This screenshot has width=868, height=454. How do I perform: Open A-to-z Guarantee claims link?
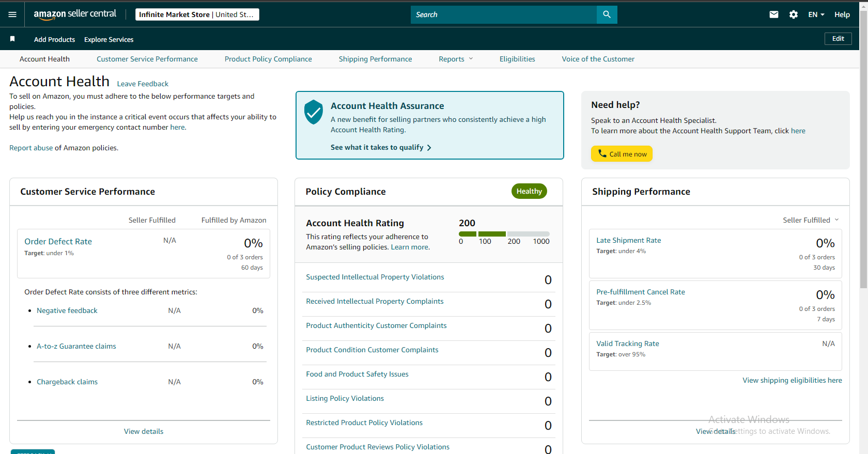pos(76,346)
